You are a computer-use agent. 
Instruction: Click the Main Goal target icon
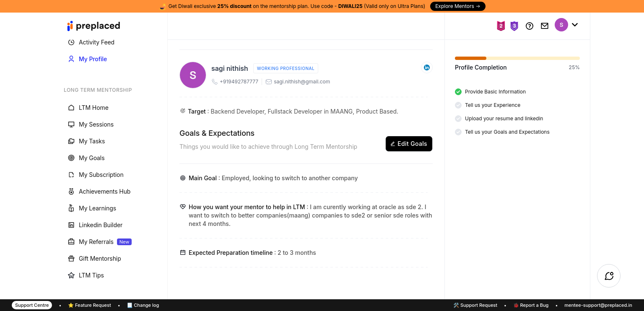coord(183,178)
